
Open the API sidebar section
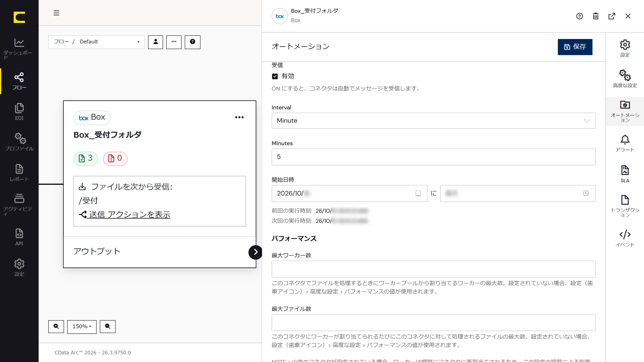(19, 237)
